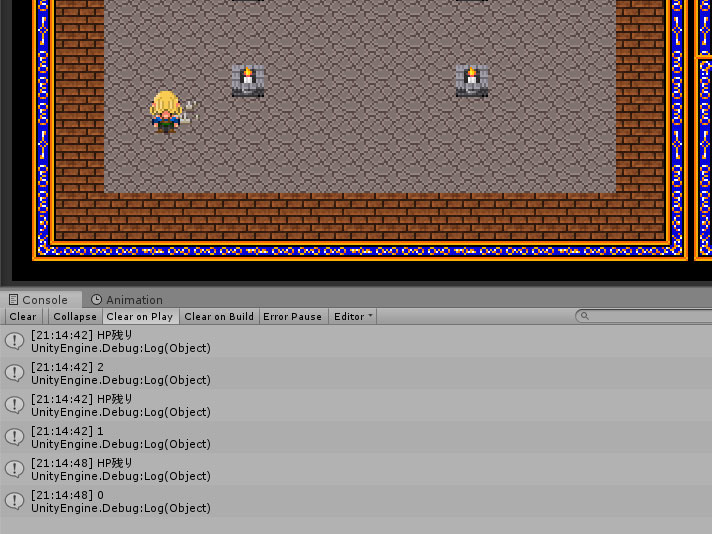Open the Animation tab

127,300
